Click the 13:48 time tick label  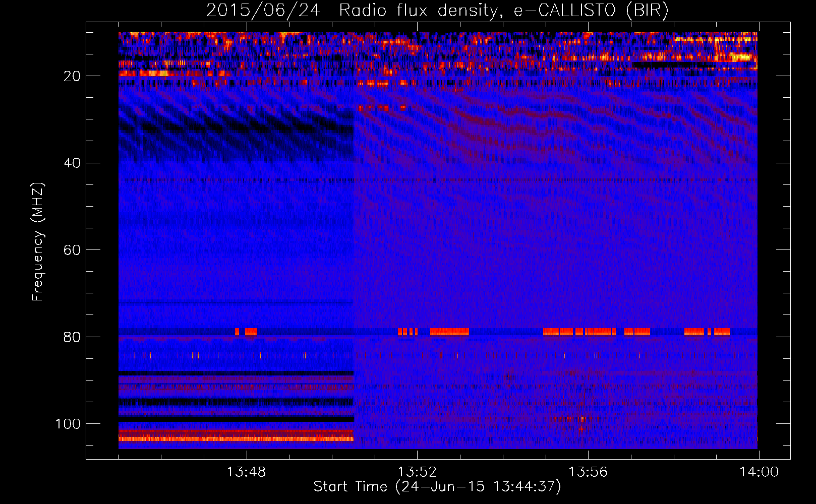click(x=246, y=472)
